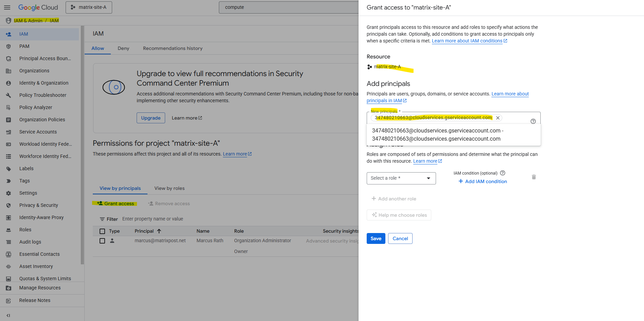Image resolution: width=644 pixels, height=321 pixels.
Task: Open Policy Troubleshooter wrench icon
Action: point(8,95)
